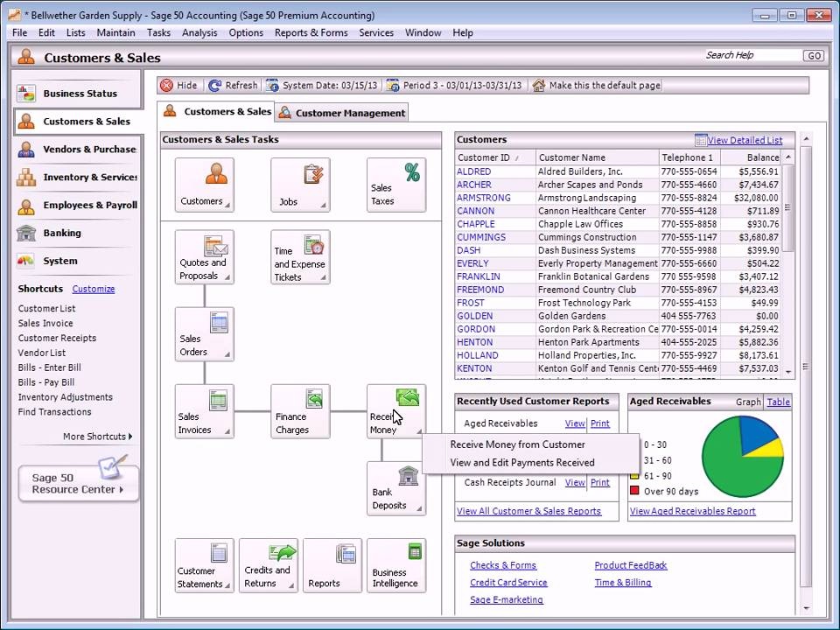Open the Tasks menu
The height and width of the screenshot is (630, 840).
coord(158,32)
